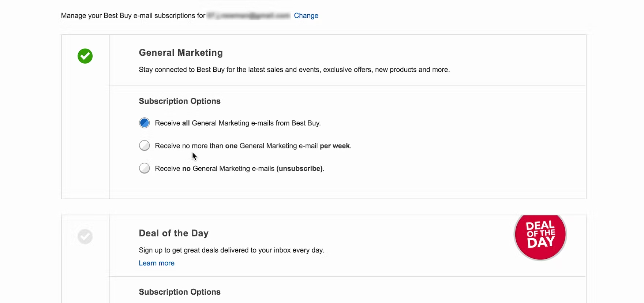Click Subscription Options heading under General Marketing

[180, 101]
